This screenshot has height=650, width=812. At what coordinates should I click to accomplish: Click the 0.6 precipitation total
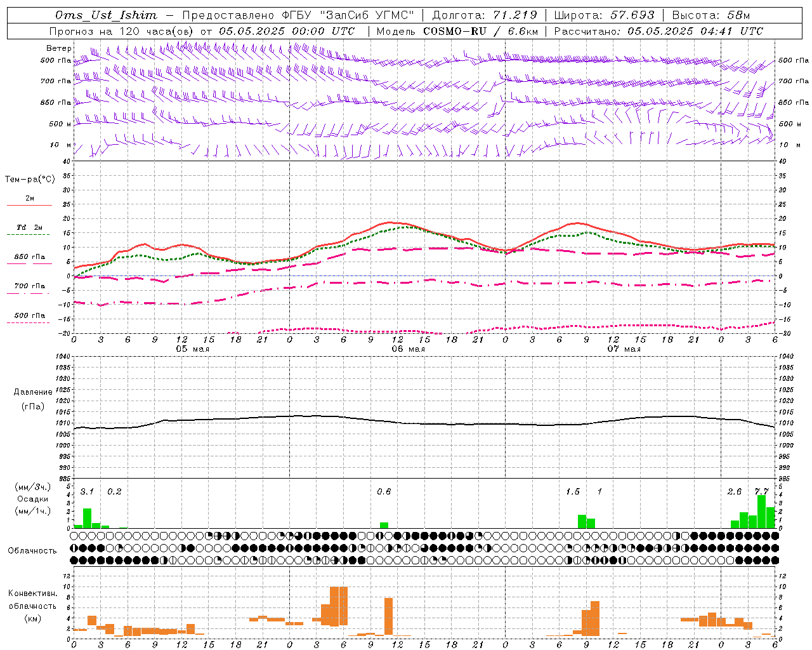click(x=384, y=492)
